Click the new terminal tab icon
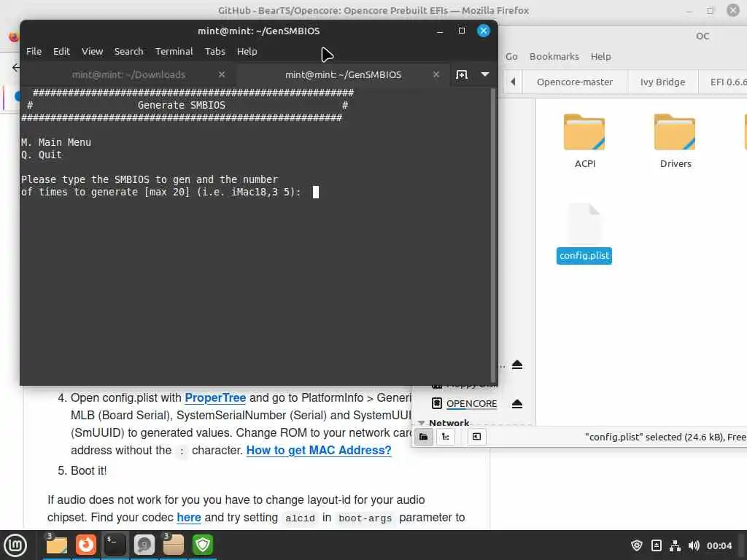 462,75
